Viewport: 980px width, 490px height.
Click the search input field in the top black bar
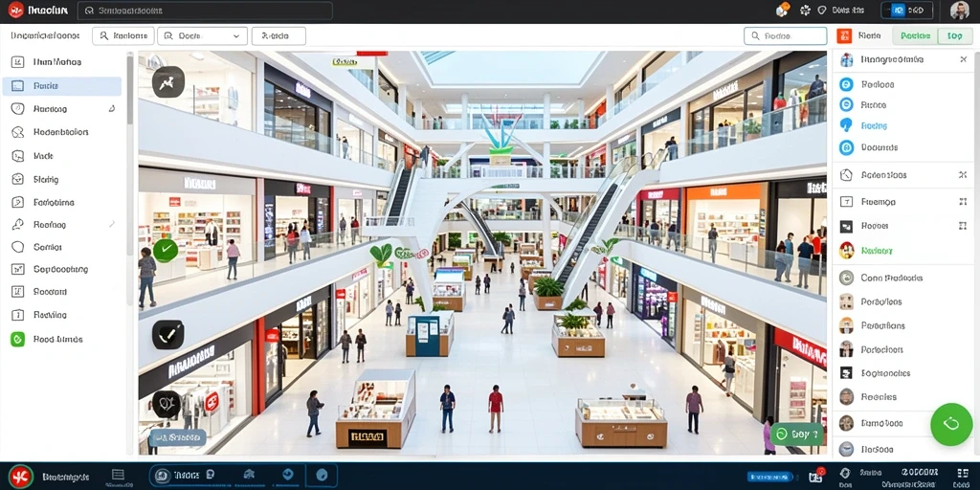[205, 11]
